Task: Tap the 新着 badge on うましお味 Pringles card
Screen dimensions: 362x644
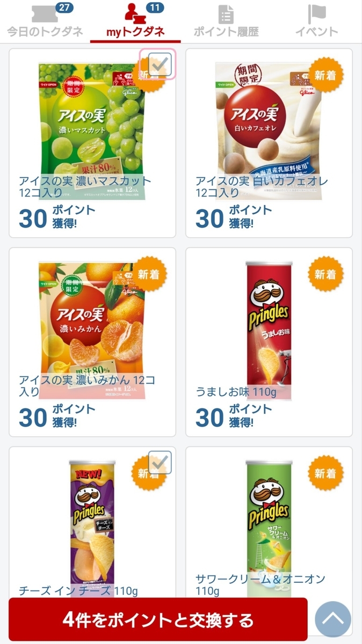Action: pos(325,274)
